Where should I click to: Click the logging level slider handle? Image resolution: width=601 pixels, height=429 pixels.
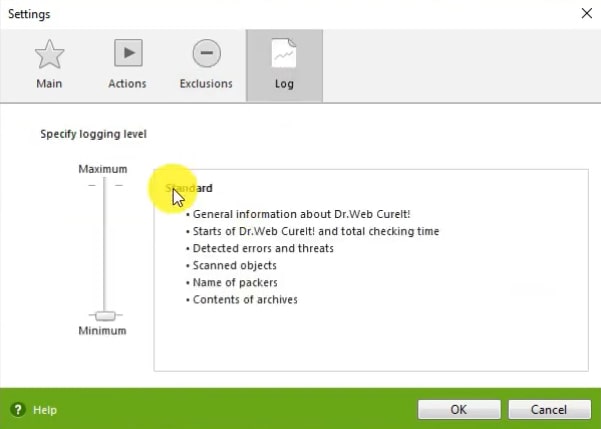(104, 315)
